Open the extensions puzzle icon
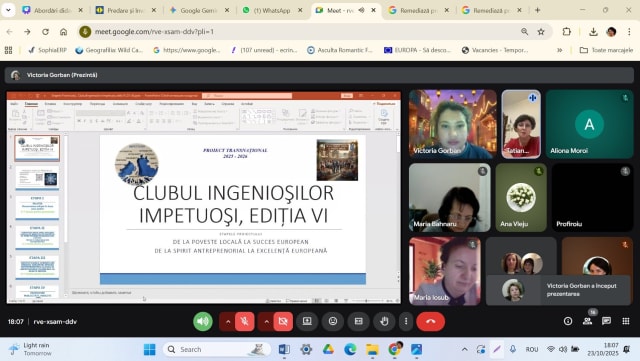The height and width of the screenshot is (361, 640). click(567, 31)
